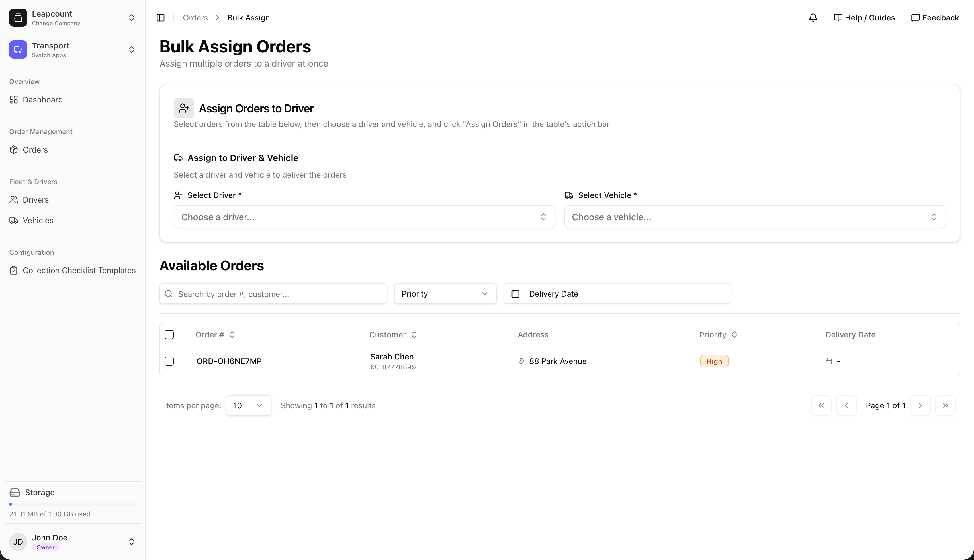Click the Collection Checklist clipboard icon
Image resolution: width=974 pixels, height=560 pixels.
pos(14,270)
